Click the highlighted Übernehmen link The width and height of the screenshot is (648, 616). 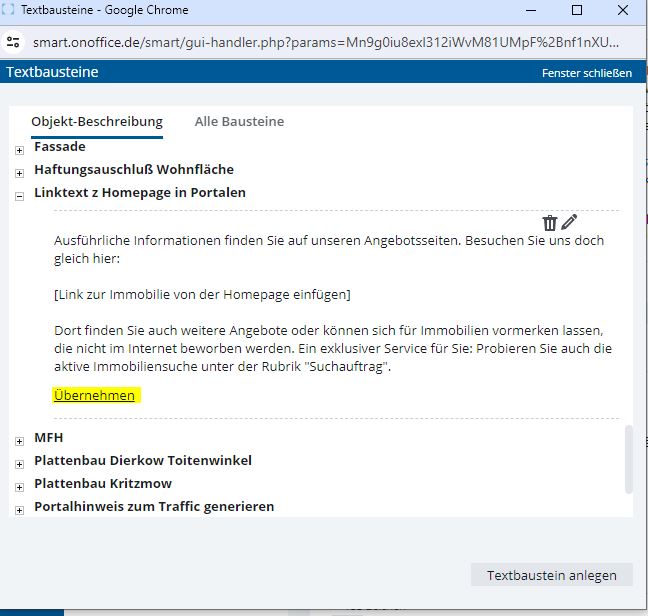[x=94, y=396]
